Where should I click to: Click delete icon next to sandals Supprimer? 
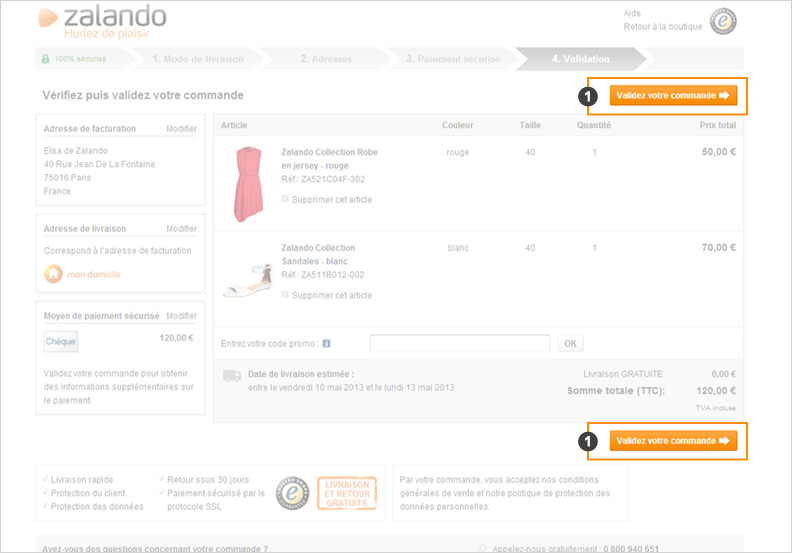tap(285, 294)
